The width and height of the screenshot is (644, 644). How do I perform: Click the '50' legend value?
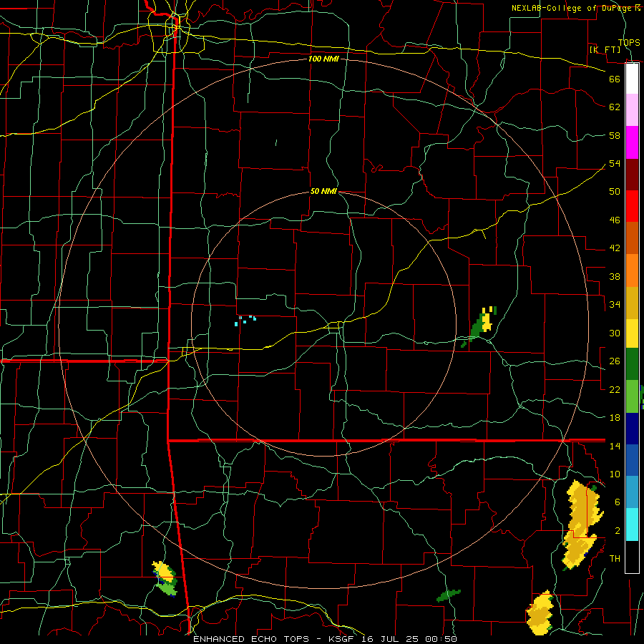(615, 191)
